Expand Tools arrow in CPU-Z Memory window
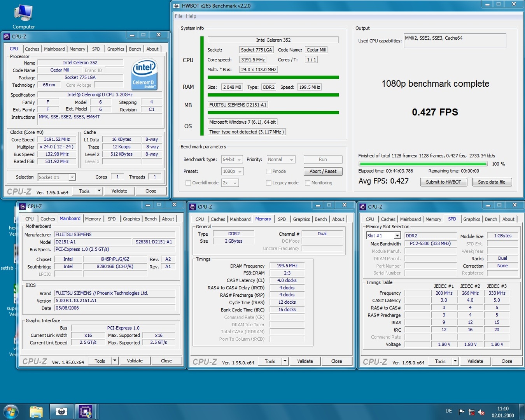The image size is (525, 420). click(285, 361)
